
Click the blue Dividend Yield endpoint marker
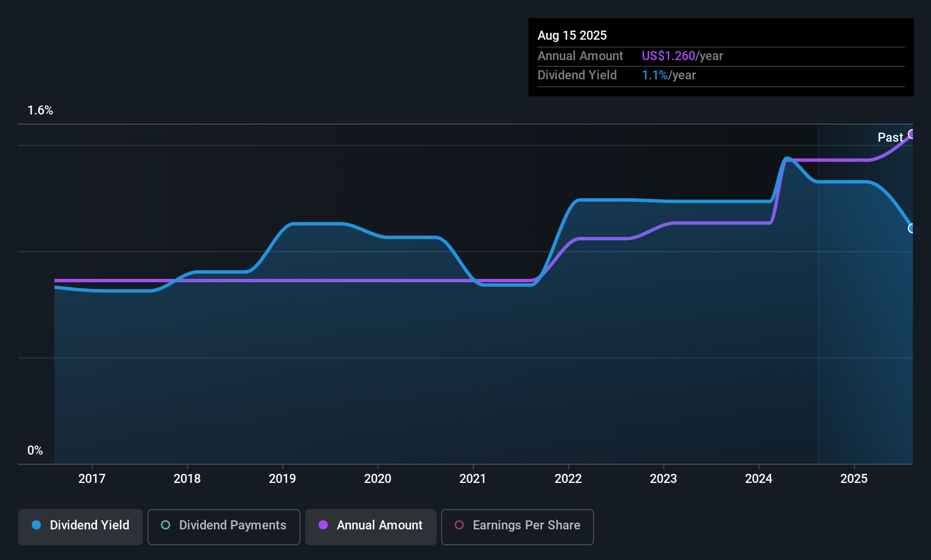[x=912, y=228]
